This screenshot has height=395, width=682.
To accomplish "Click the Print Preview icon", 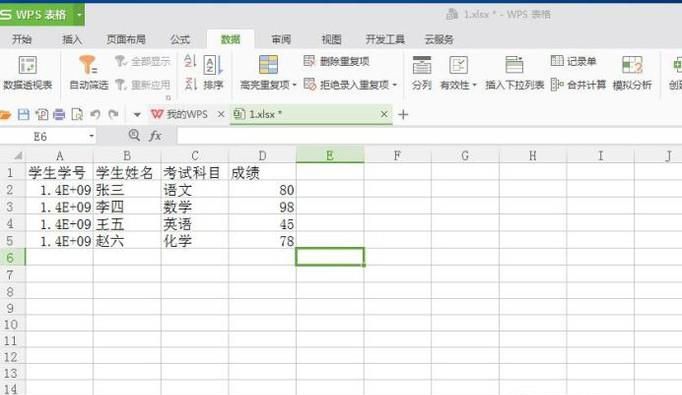I will pyautogui.click(x=77, y=114).
